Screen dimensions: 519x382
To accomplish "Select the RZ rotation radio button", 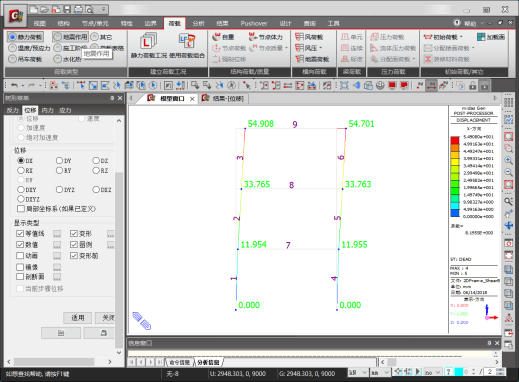I will [96, 170].
